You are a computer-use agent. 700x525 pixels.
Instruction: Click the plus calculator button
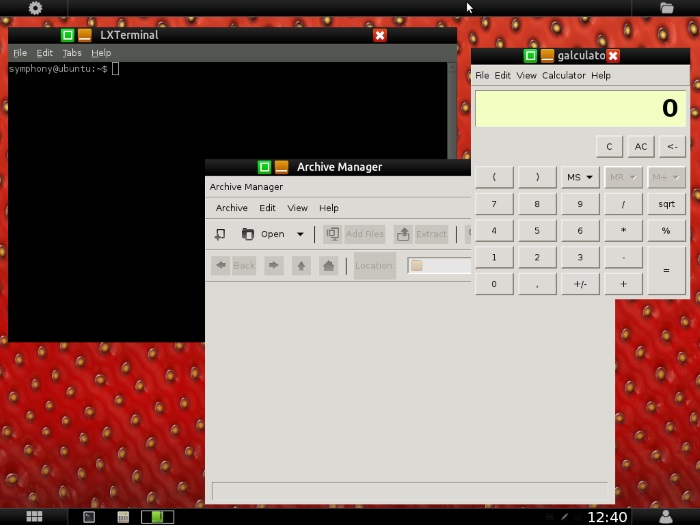click(x=623, y=284)
